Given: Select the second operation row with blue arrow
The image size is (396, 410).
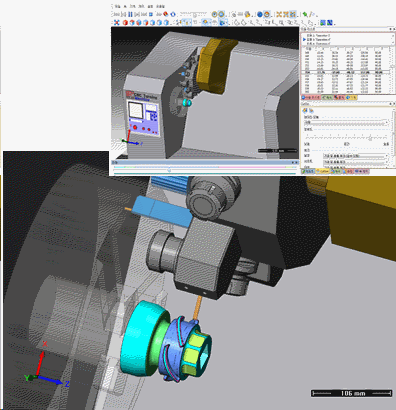Looking at the screenshot, I should point(348,39).
